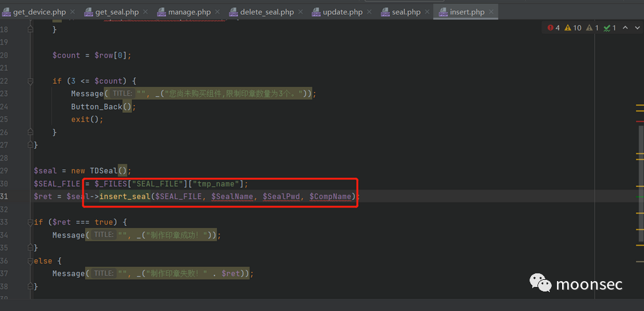Click line number 31 in the gutter

pos(4,197)
